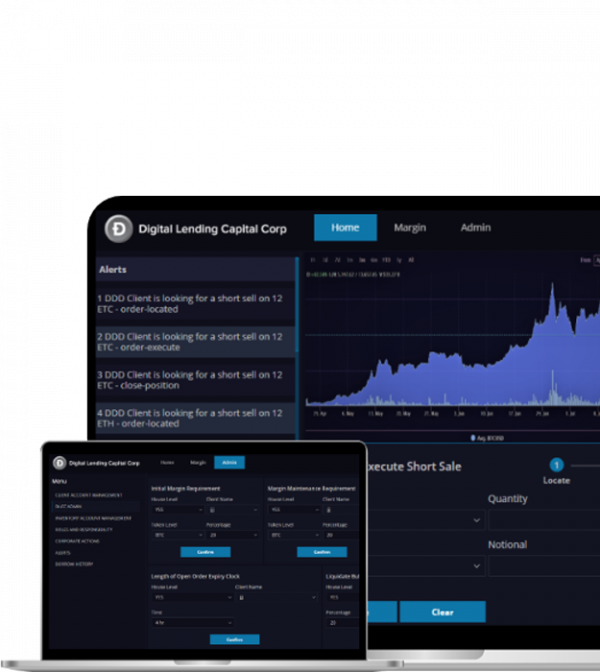Viewport: 600px width, 672px height.
Task: Click the round D logo on the small Admin laptop
Action: coord(60,463)
